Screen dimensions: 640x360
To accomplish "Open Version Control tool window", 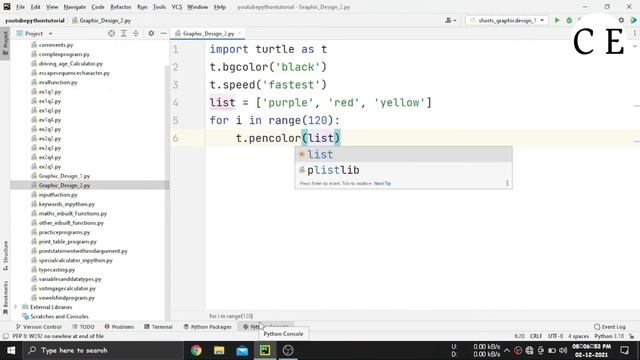I will click(38, 327).
